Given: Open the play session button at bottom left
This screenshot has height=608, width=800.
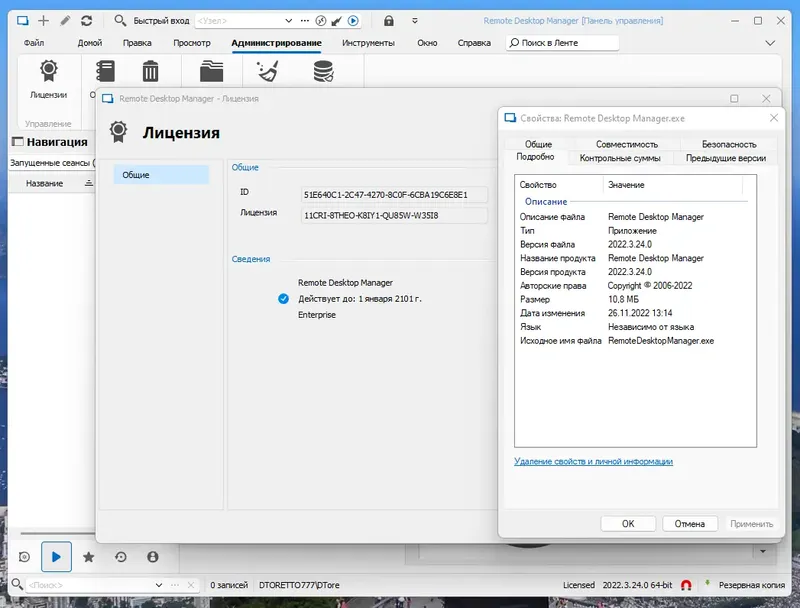Looking at the screenshot, I should (x=57, y=556).
